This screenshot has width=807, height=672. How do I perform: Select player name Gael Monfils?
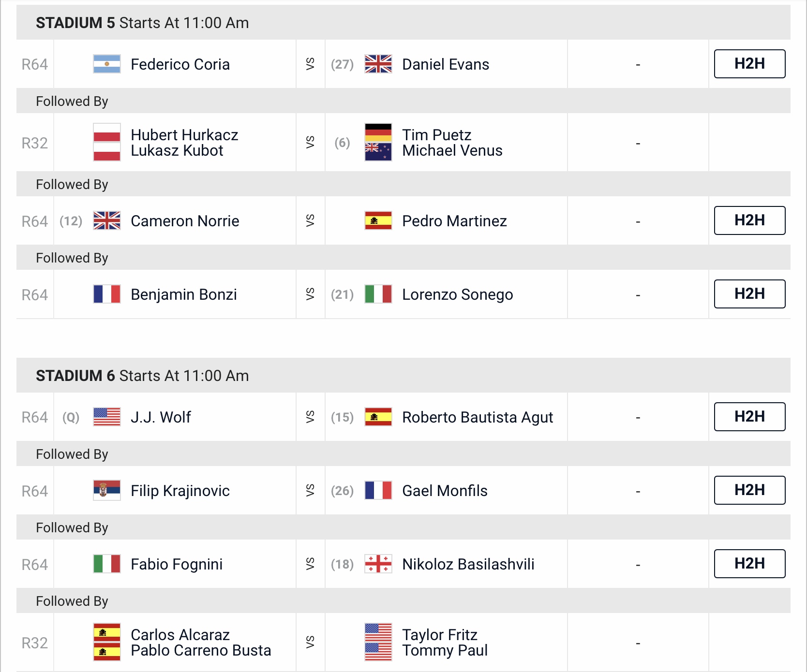[445, 491]
